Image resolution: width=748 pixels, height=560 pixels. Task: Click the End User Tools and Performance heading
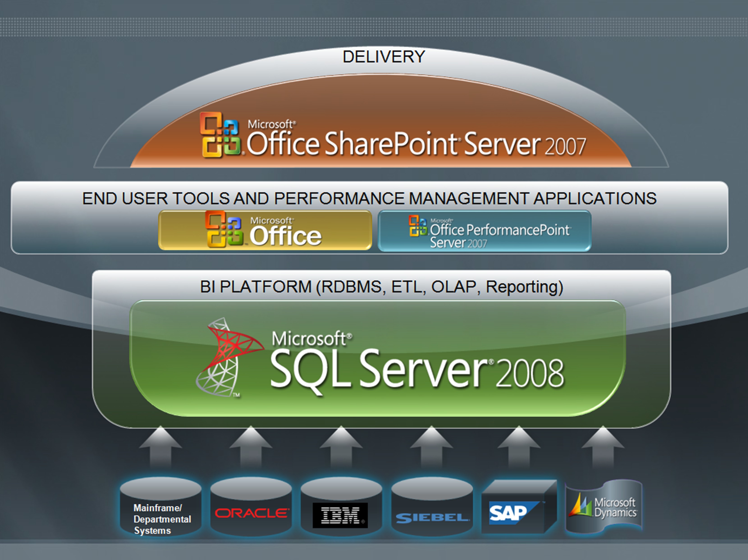[369, 198]
